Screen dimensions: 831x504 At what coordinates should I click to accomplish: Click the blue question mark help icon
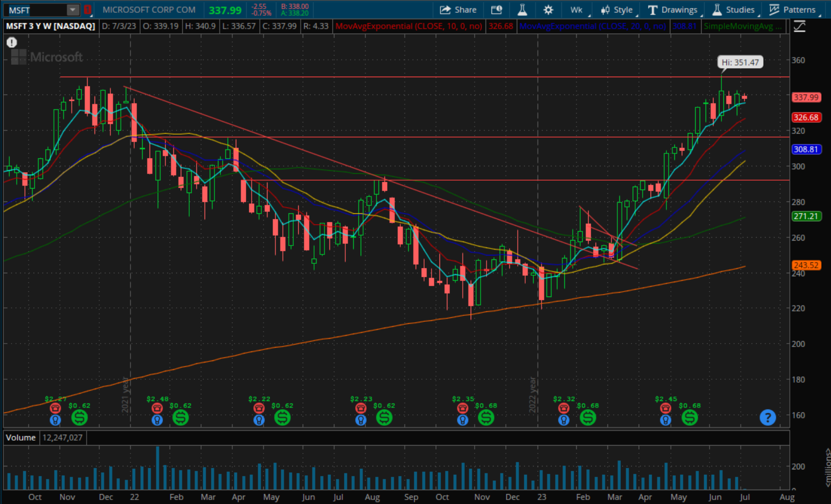[x=768, y=417]
